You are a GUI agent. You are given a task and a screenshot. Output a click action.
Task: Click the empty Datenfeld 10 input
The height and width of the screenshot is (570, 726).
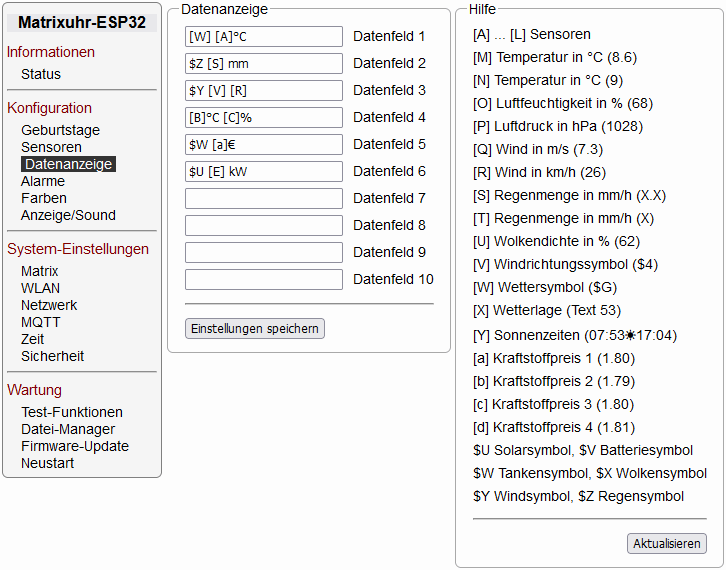point(264,280)
